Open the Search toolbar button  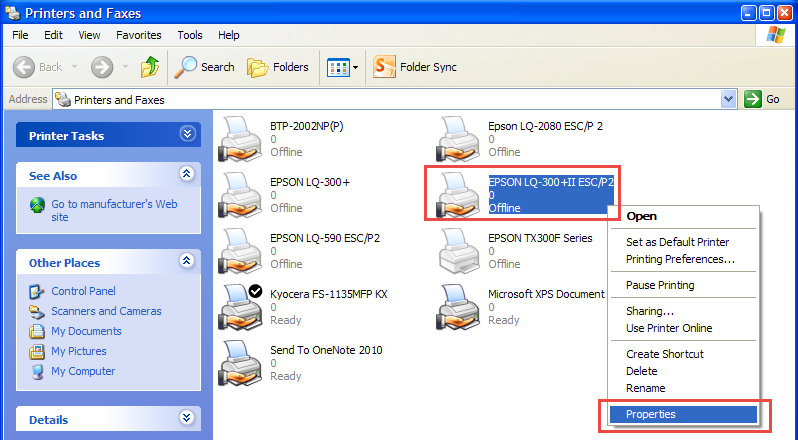point(204,67)
